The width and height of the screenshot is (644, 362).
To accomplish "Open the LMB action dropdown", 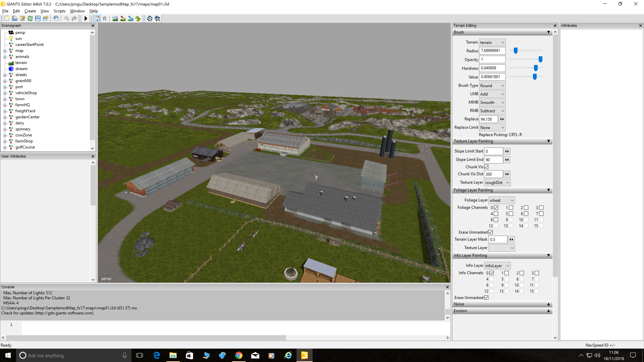I will pos(492,94).
